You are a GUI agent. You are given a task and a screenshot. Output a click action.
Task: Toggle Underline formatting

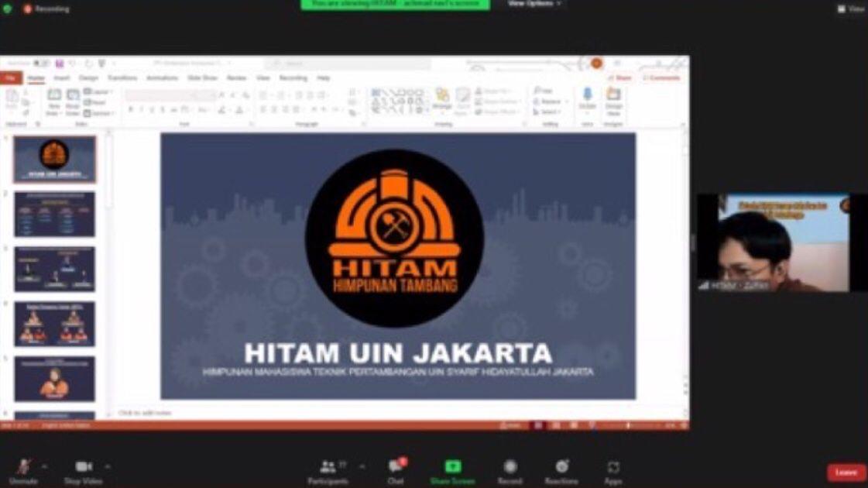153,110
